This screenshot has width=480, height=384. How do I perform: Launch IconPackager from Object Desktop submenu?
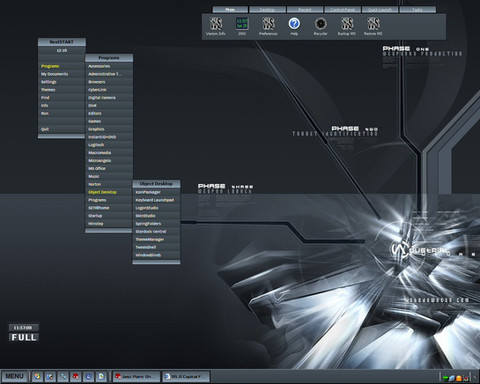156,192
